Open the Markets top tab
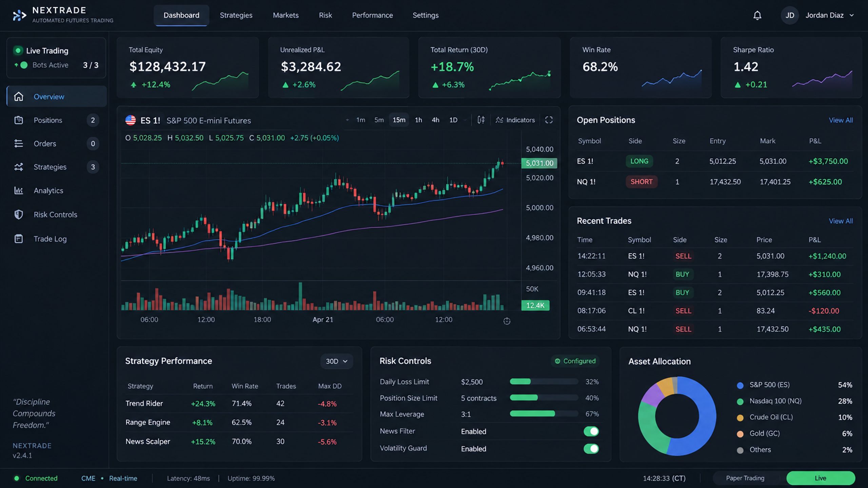 tap(285, 15)
